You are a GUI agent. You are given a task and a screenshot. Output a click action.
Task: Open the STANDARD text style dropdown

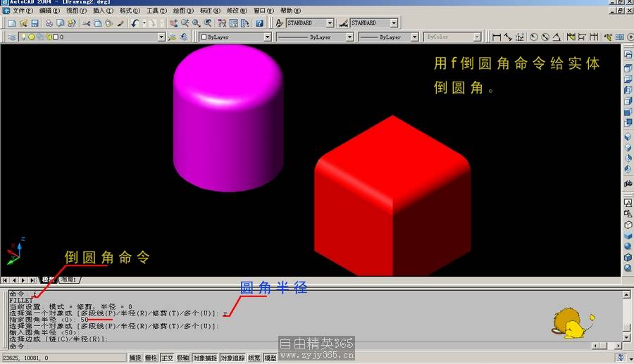(x=330, y=23)
